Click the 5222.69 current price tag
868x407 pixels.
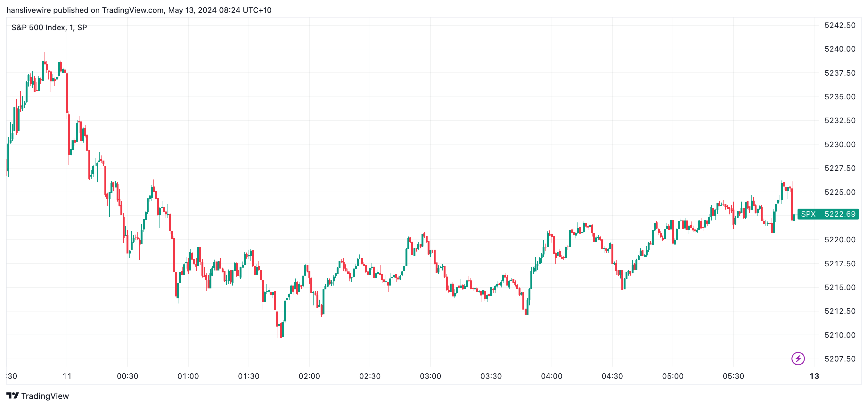839,214
